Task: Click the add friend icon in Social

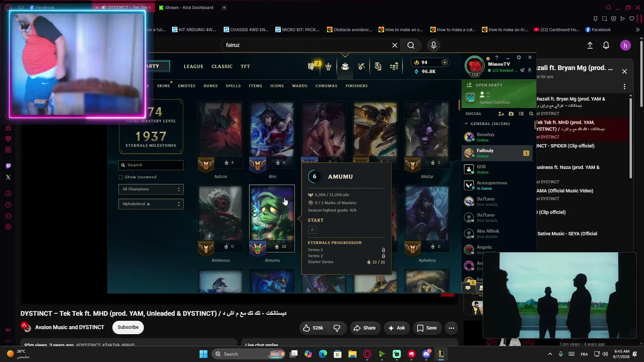Action: [x=501, y=114]
